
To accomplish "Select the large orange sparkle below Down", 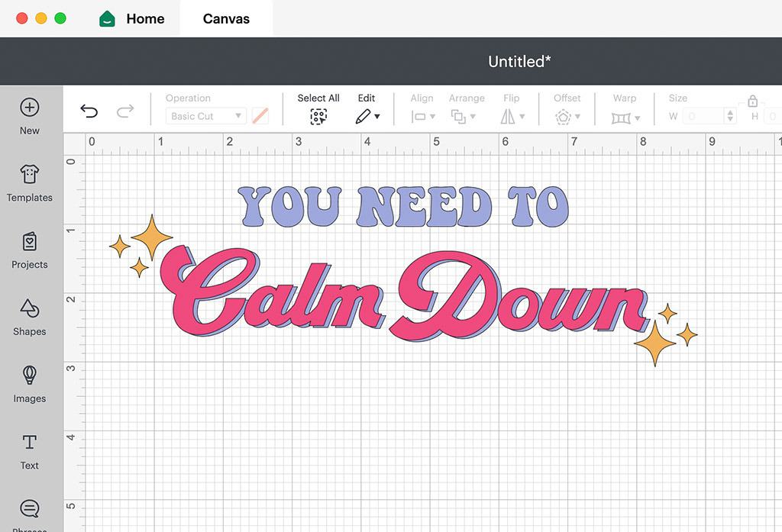I will point(655,343).
